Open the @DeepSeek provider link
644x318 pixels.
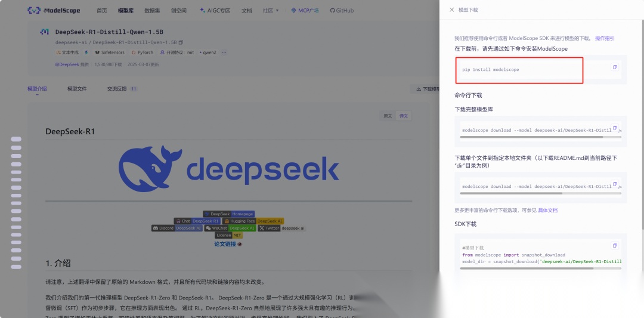pyautogui.click(x=67, y=64)
